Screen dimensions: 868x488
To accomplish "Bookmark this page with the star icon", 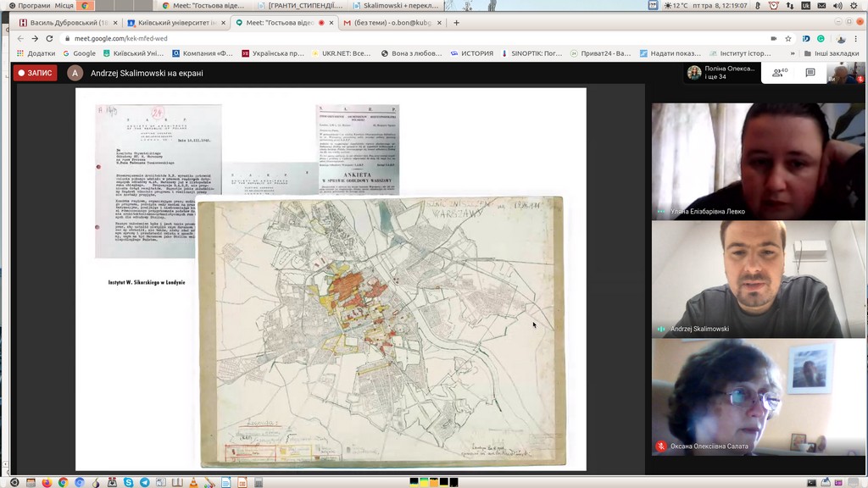I will click(788, 38).
